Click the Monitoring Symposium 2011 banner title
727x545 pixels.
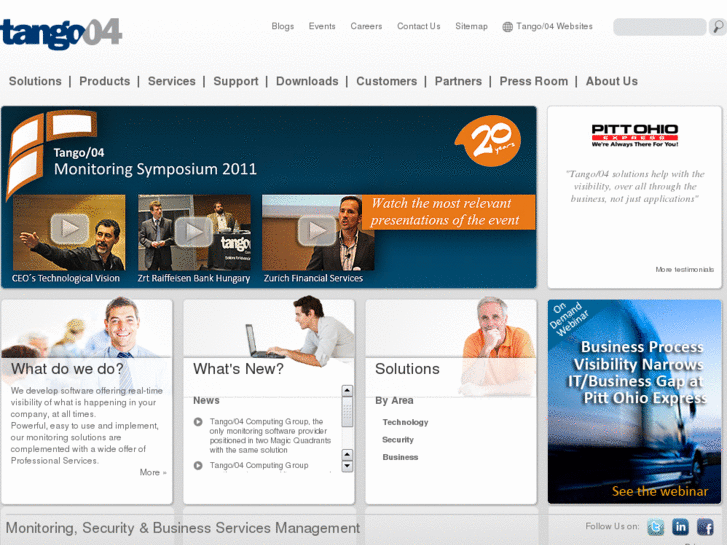155,169
